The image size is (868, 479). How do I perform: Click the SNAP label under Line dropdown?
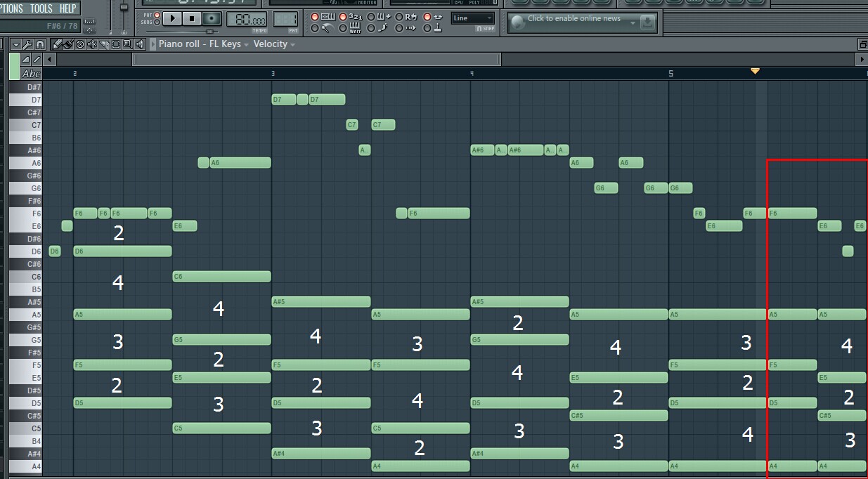coord(485,29)
